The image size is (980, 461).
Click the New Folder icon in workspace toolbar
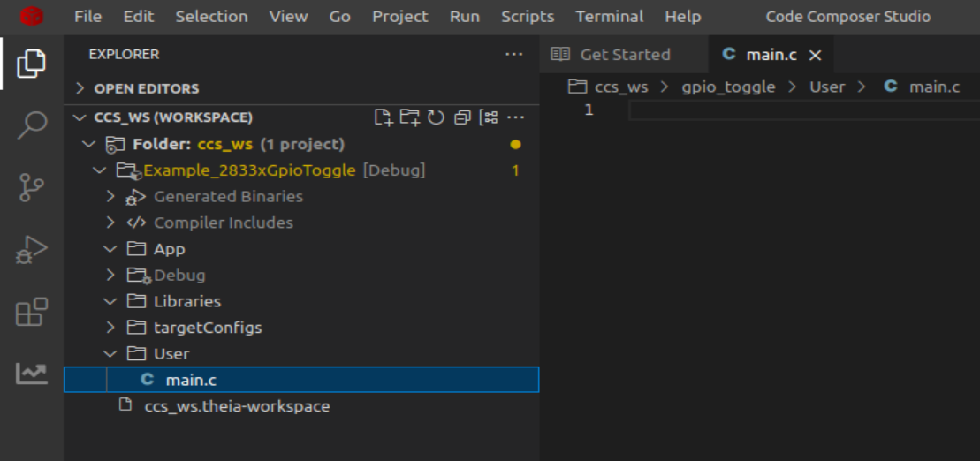pyautogui.click(x=410, y=117)
